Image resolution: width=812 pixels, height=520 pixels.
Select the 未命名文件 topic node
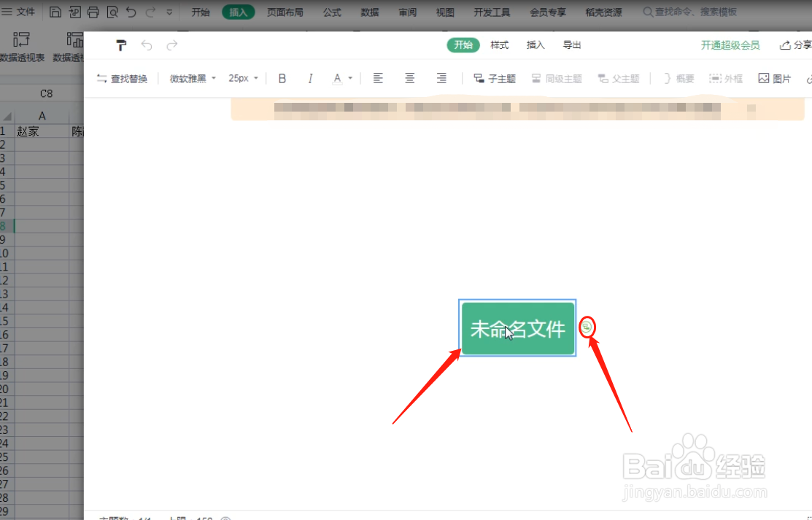[x=517, y=329]
